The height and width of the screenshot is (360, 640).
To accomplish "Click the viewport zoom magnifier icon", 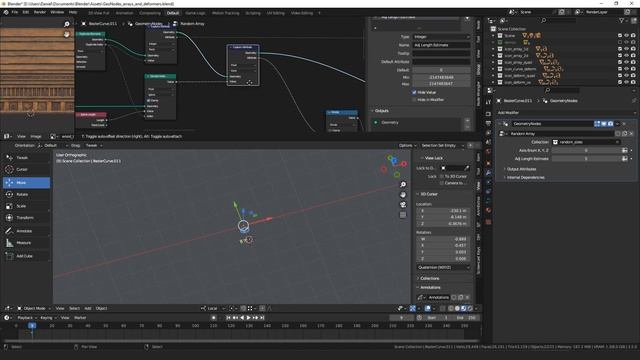I will (403, 185).
